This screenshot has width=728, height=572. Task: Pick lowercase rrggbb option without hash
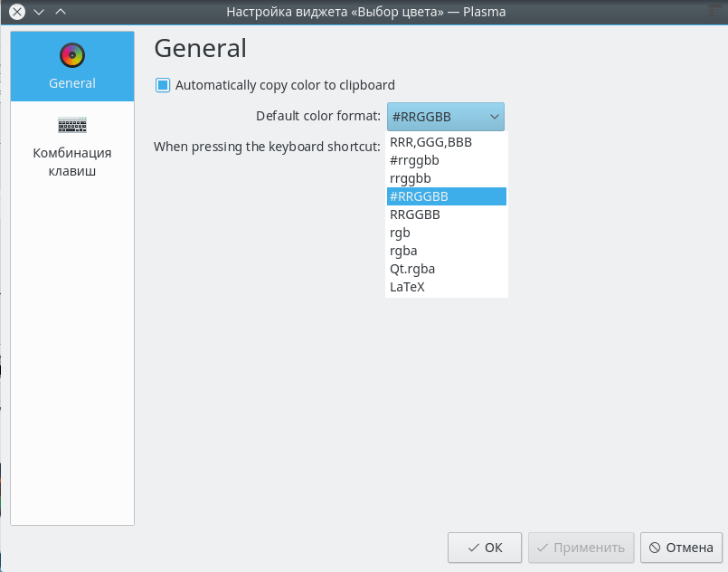pyautogui.click(x=446, y=178)
